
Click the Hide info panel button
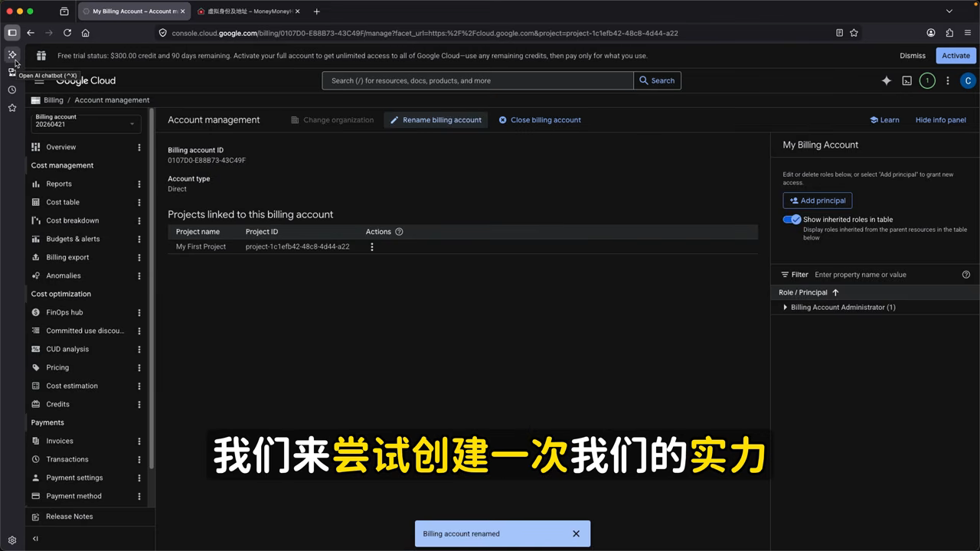tap(941, 120)
